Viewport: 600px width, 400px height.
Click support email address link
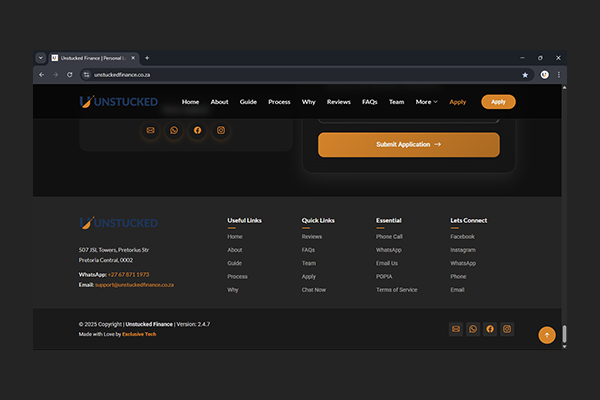[x=134, y=285]
